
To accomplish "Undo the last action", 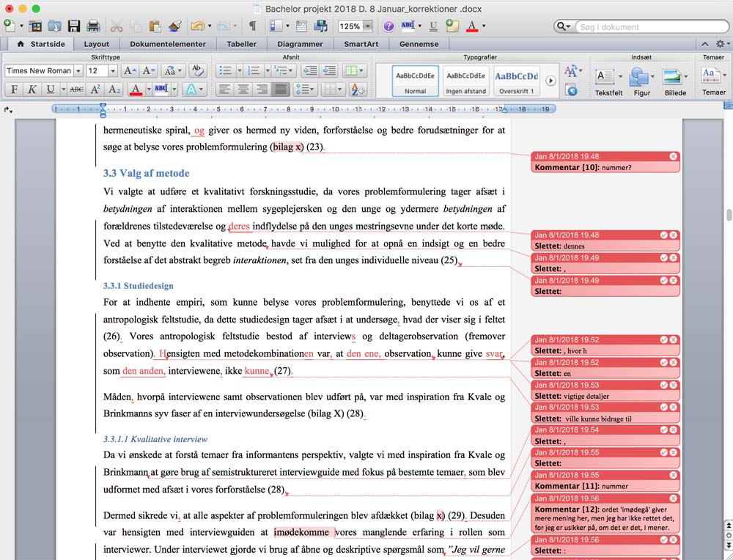I will click(x=196, y=26).
